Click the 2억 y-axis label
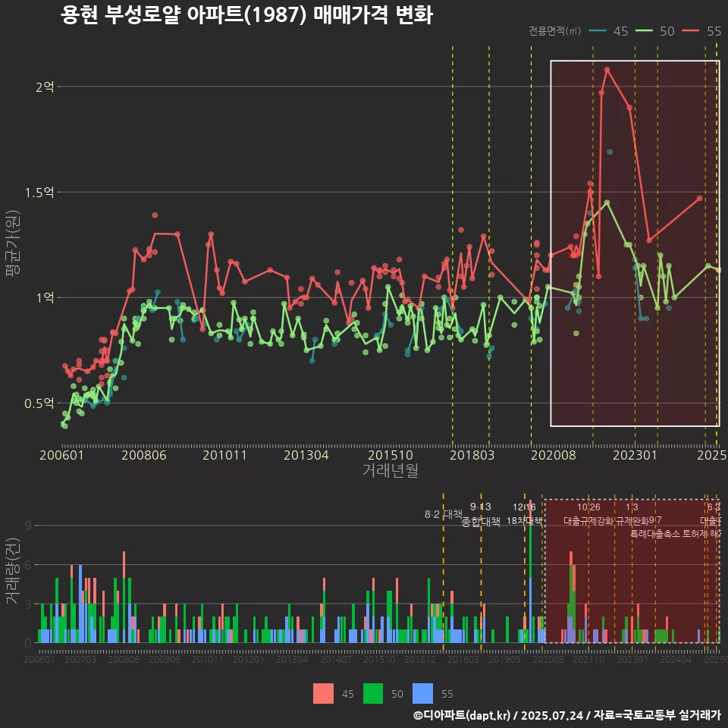 [x=45, y=86]
